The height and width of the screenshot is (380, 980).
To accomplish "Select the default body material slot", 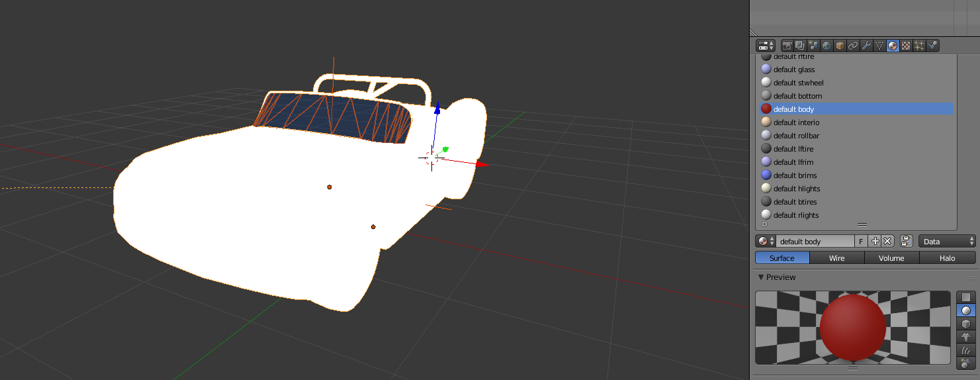I will pyautogui.click(x=856, y=109).
